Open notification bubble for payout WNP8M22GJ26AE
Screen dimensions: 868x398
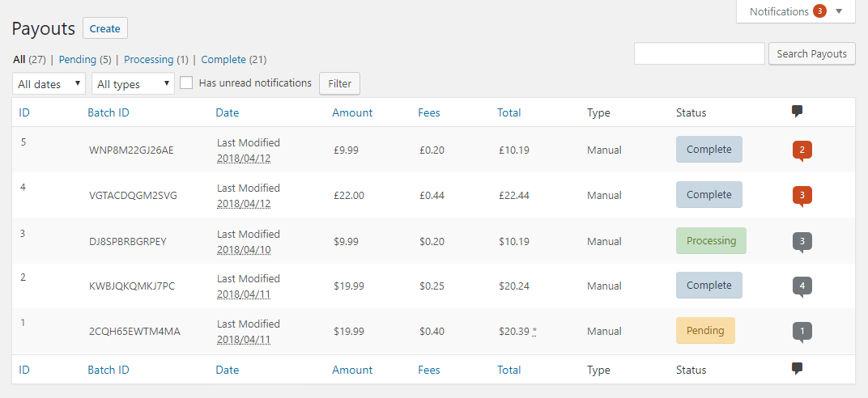click(802, 150)
